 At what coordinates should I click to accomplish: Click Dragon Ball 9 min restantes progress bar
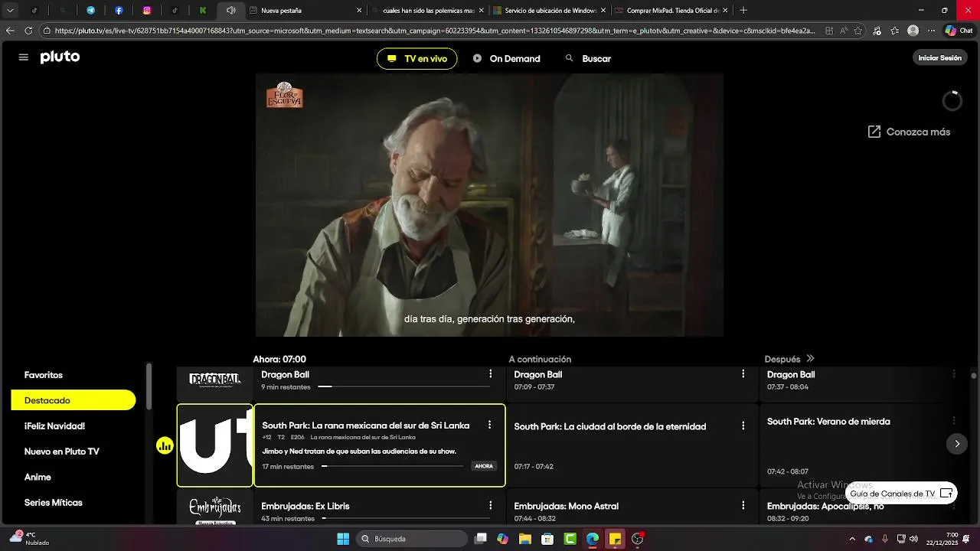click(x=403, y=386)
